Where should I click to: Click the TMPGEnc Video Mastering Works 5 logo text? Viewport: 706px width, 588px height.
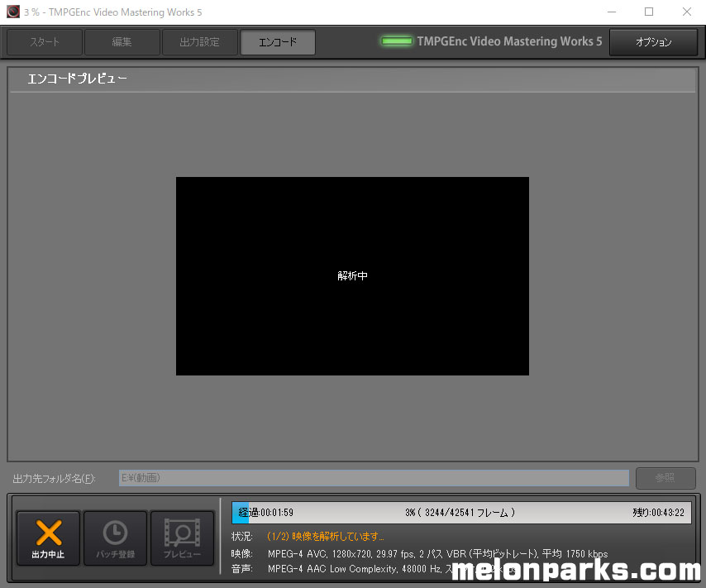tap(509, 41)
